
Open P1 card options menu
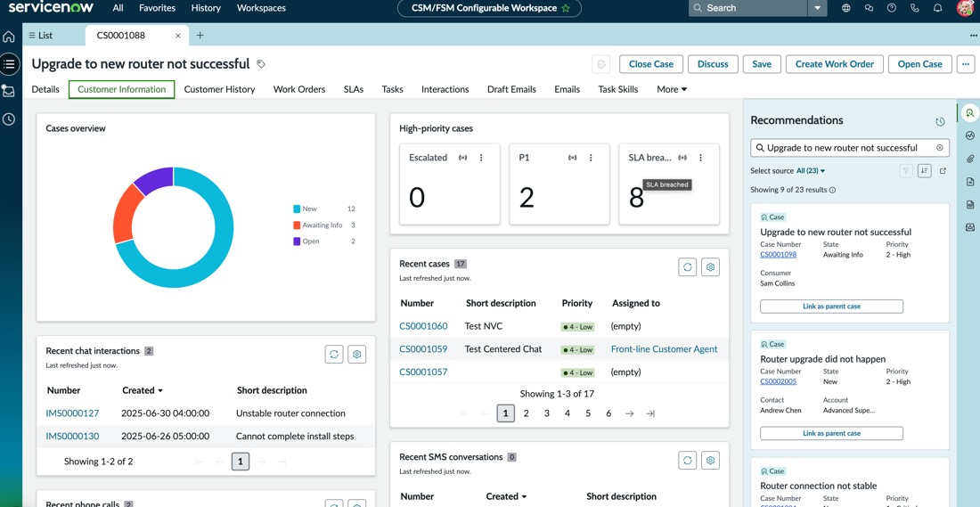click(x=591, y=158)
